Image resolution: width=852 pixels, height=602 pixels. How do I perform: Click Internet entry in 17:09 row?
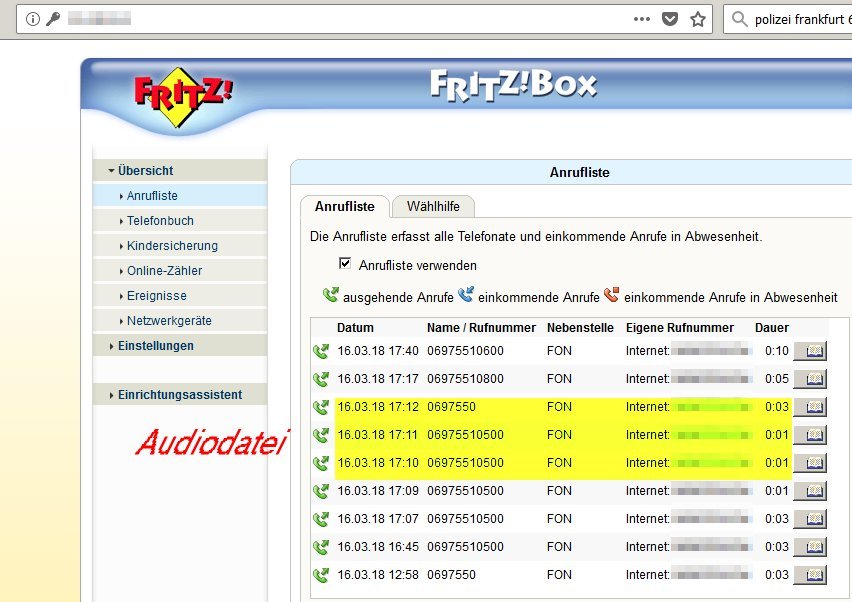tap(689, 491)
